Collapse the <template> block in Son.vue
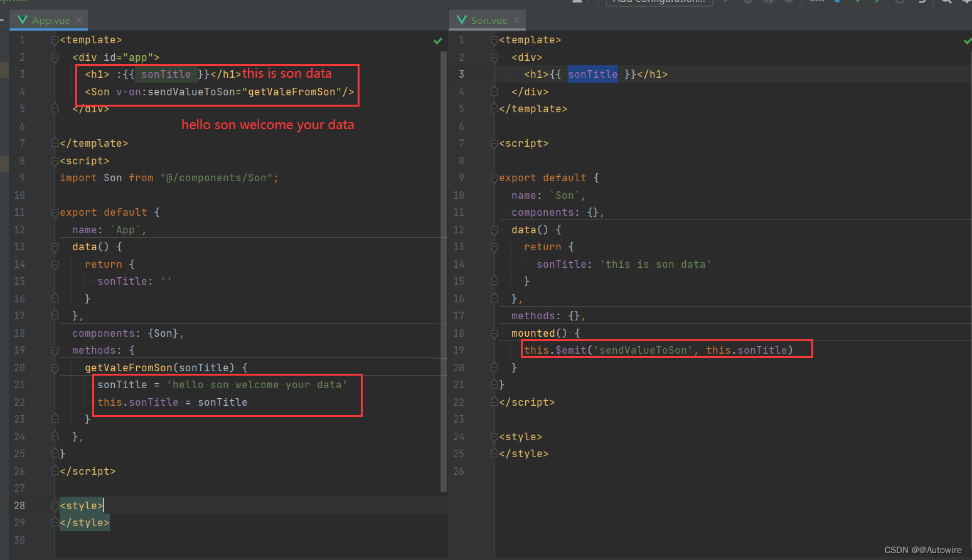This screenshot has height=560, width=972. [494, 40]
